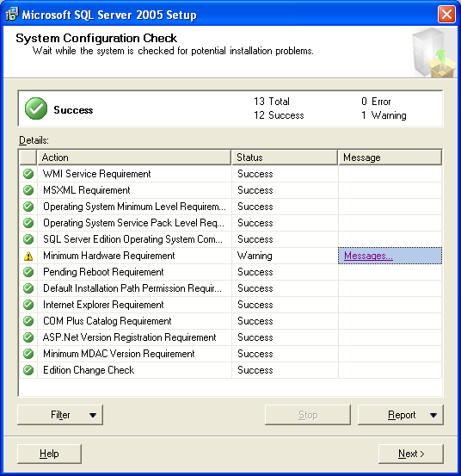Click Success status of WMI Service Requirement
This screenshot has height=476, width=461.
click(x=255, y=174)
